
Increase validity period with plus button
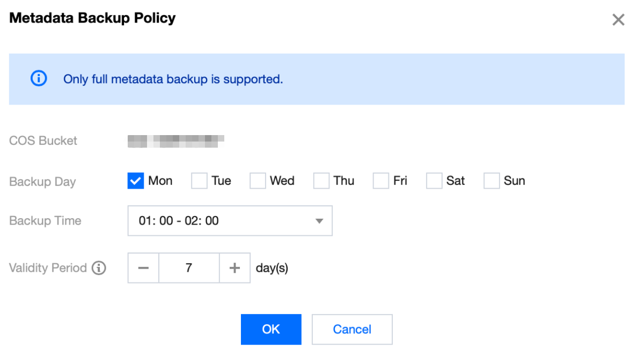pyautogui.click(x=234, y=268)
